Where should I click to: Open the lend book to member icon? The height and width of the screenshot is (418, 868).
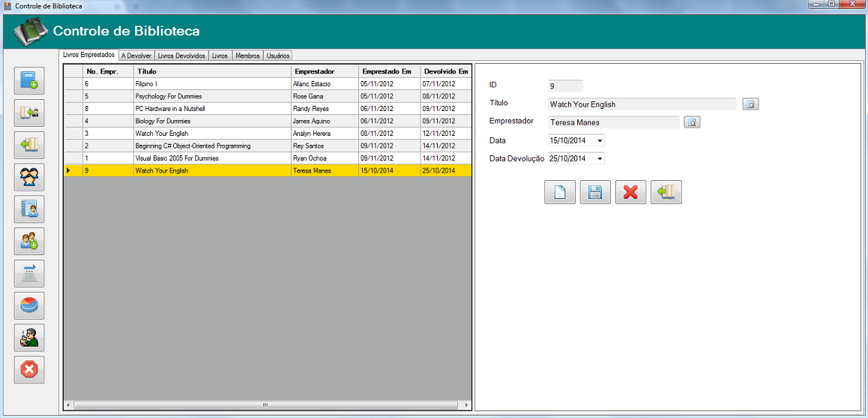(29, 113)
